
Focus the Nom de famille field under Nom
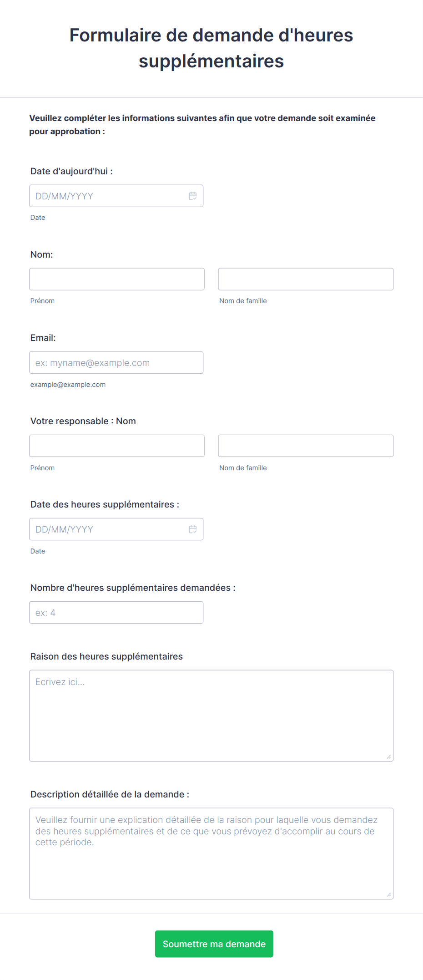306,279
